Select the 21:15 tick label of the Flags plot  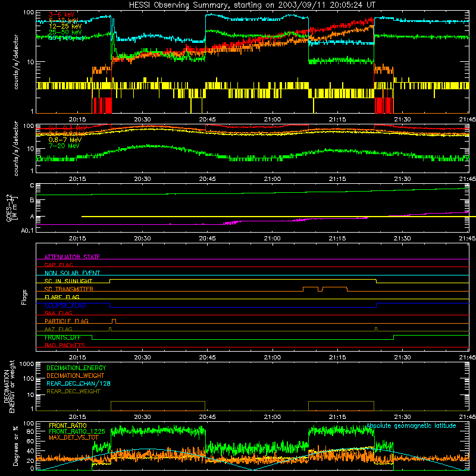[337, 358]
